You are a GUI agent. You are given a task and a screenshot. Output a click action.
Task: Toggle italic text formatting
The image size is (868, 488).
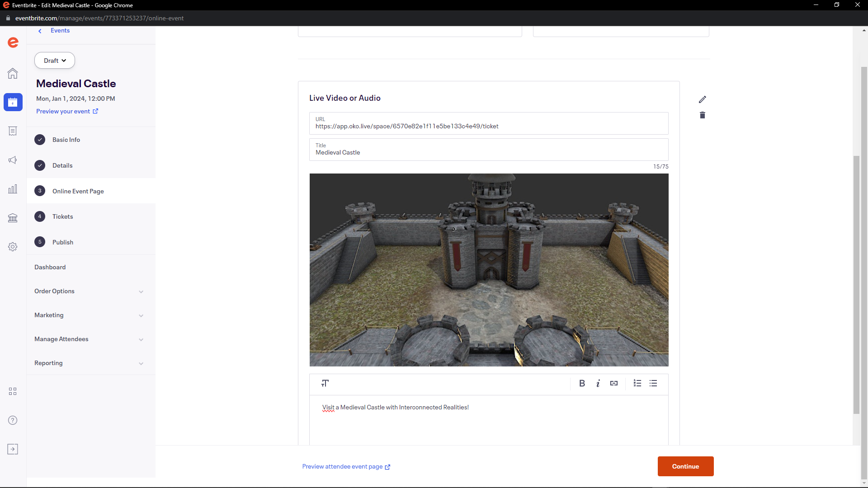[598, 383]
